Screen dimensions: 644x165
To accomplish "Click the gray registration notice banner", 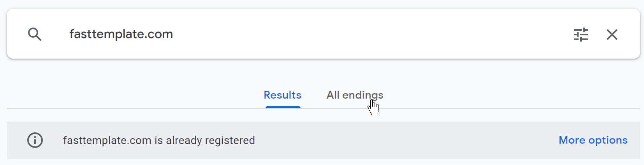I will coord(389,140).
